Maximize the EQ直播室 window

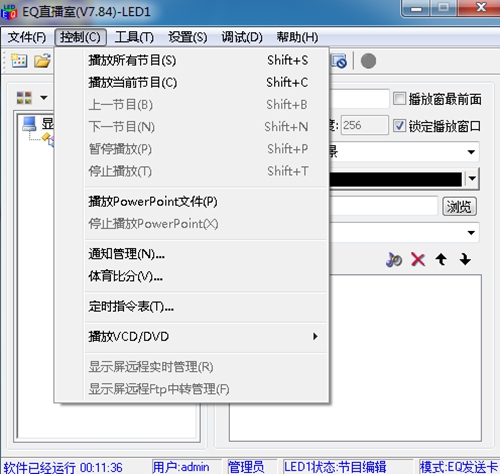point(443,8)
